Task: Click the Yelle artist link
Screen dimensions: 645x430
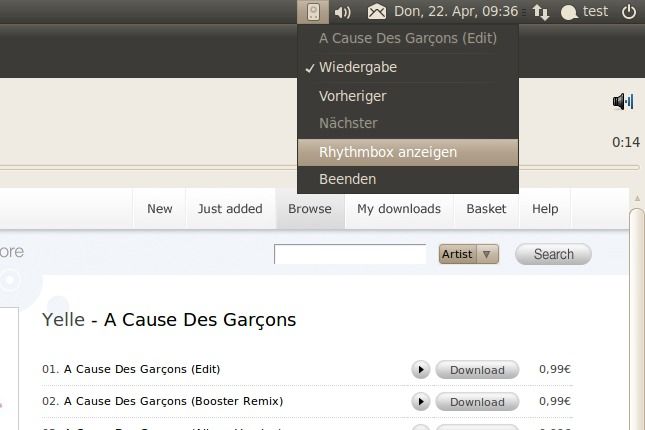Action: tap(63, 320)
